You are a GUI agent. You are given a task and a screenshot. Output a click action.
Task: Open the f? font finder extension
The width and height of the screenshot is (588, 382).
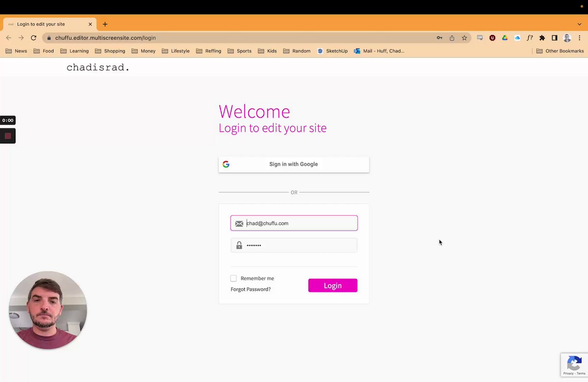(530, 38)
